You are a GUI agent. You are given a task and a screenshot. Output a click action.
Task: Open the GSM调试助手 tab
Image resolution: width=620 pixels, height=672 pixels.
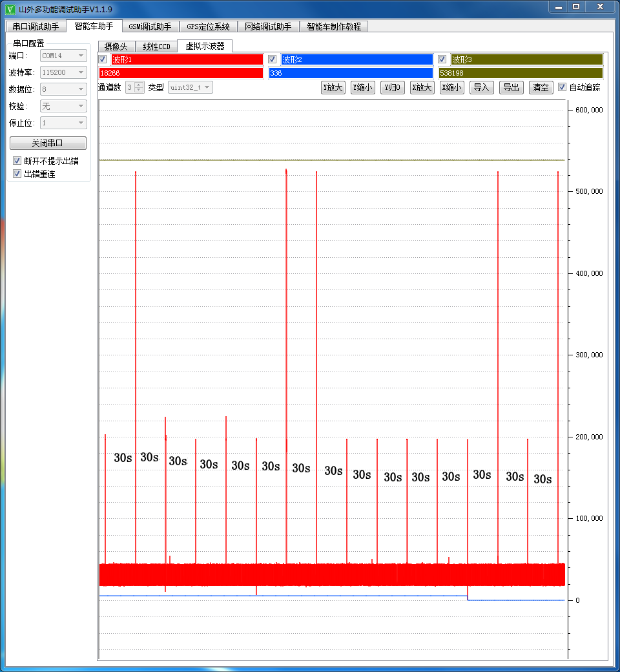[x=150, y=26]
